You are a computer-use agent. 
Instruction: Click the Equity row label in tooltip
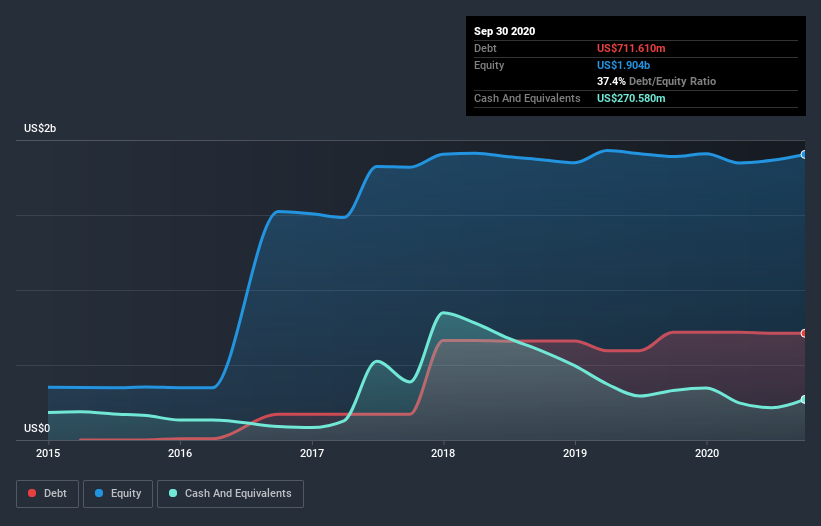point(489,65)
